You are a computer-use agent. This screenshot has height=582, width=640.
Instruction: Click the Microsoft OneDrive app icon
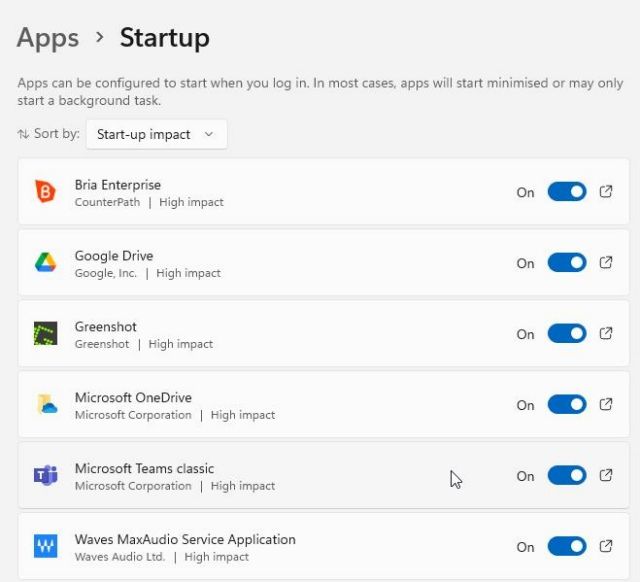pos(45,405)
